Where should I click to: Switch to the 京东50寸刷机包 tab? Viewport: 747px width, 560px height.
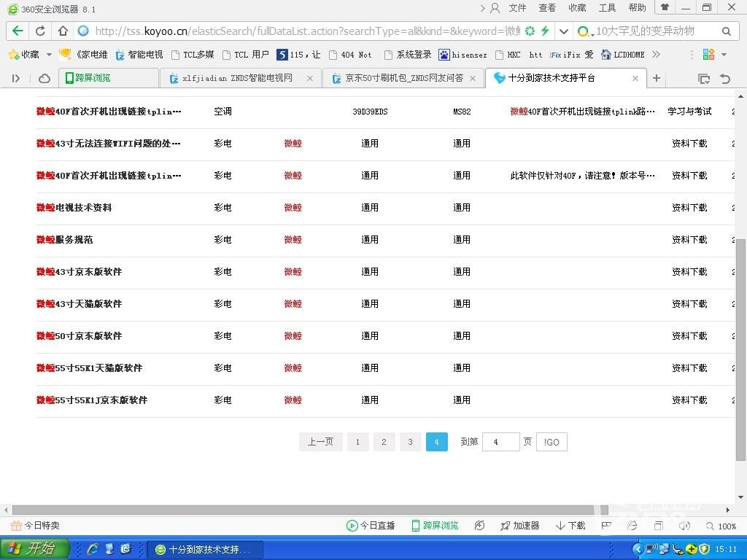click(x=404, y=78)
